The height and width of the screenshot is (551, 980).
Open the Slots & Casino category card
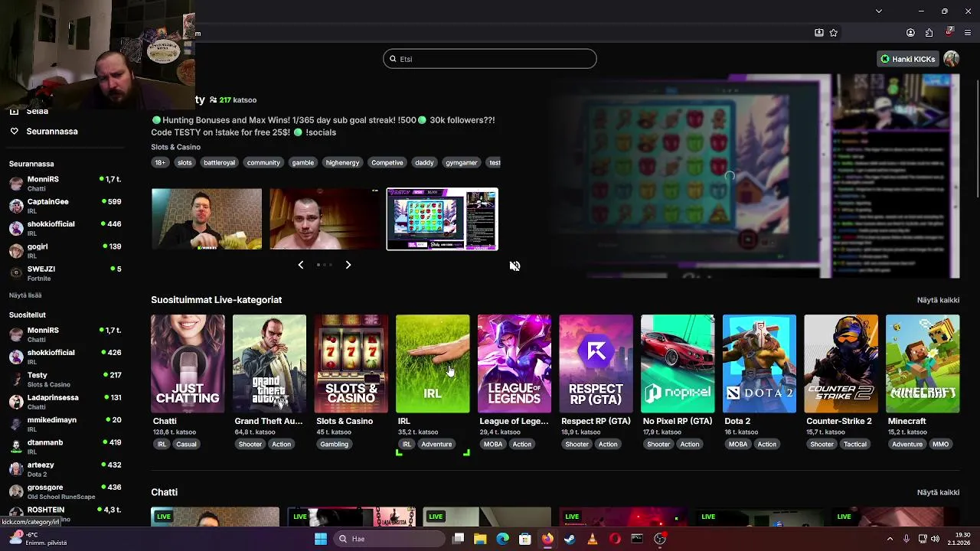click(351, 364)
